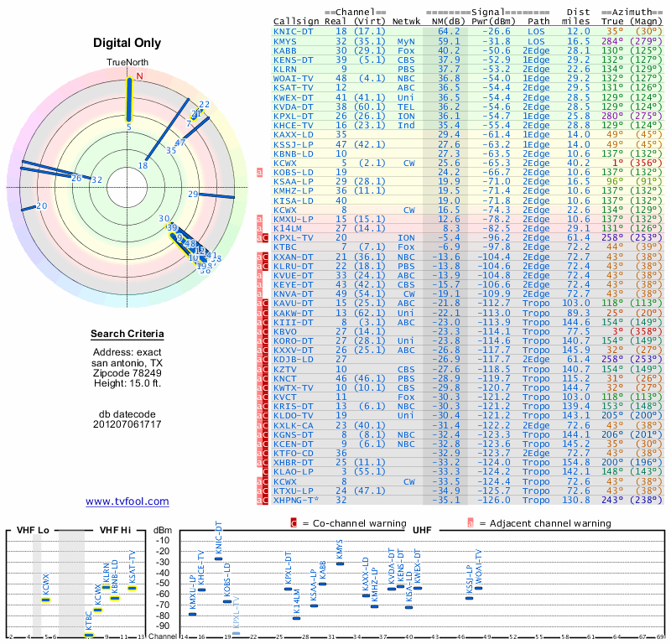Screen dimensions: 671x644
Task: Click the red C co-channel legend icon
Action: pyautogui.click(x=294, y=523)
